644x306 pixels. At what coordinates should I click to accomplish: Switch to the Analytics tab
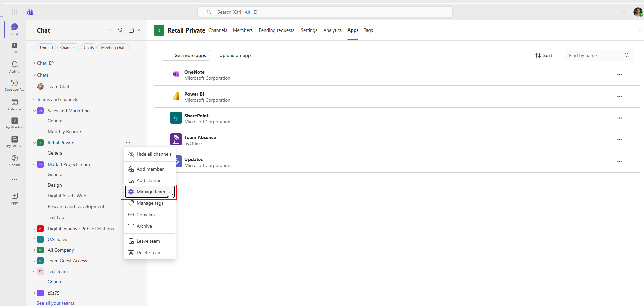click(x=332, y=30)
